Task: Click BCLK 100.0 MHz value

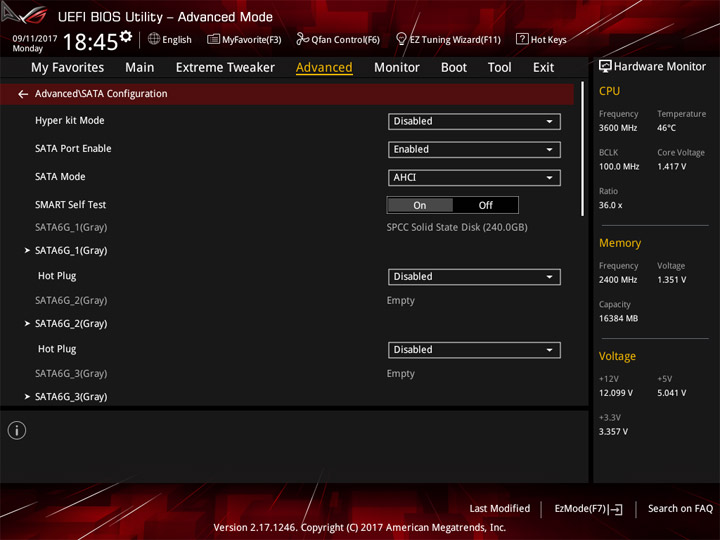Action: pyautogui.click(x=619, y=167)
